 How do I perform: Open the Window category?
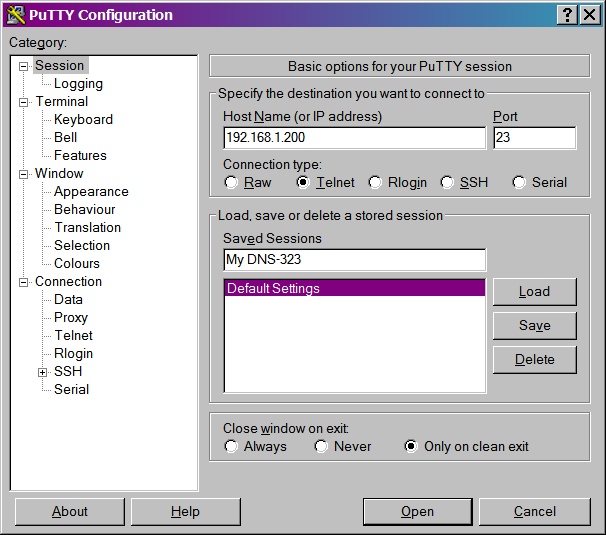59,173
